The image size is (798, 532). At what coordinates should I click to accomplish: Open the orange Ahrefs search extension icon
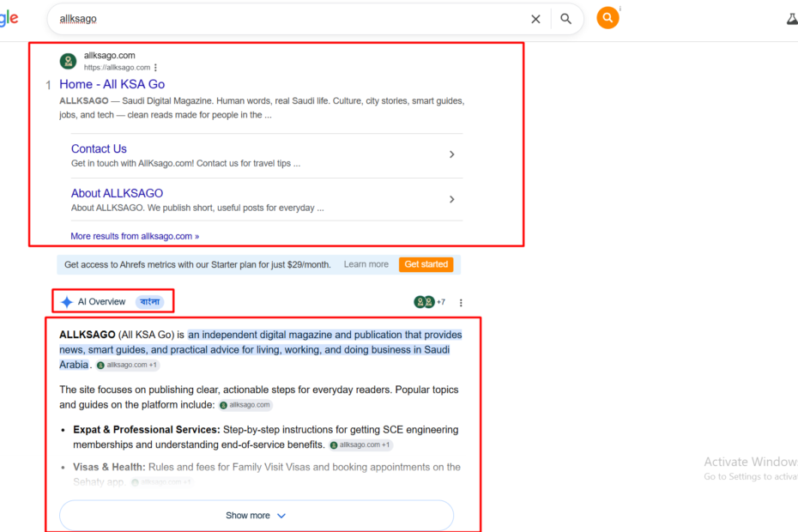coord(608,18)
